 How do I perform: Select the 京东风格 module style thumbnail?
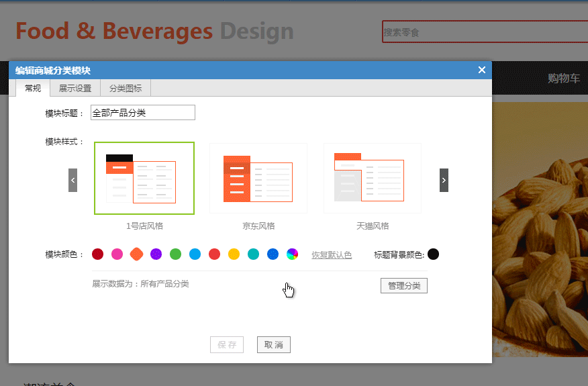[x=258, y=178]
